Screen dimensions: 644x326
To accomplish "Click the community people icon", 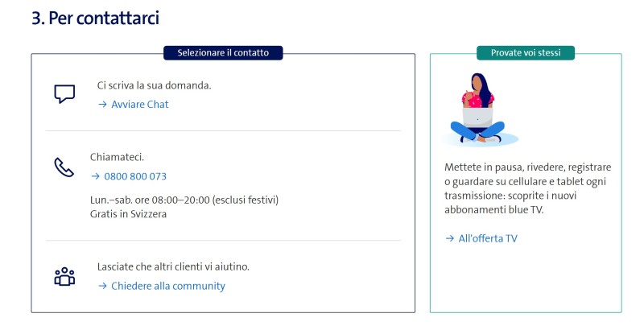I will click(64, 277).
